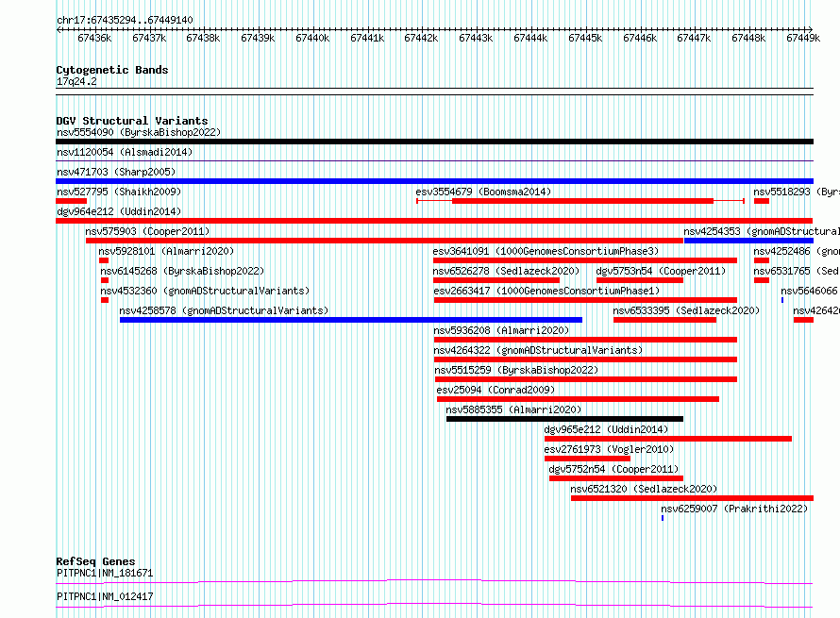Select dgv965e212 (Uddin2014) label
Viewport: 840px width, 618px height.
(x=607, y=429)
